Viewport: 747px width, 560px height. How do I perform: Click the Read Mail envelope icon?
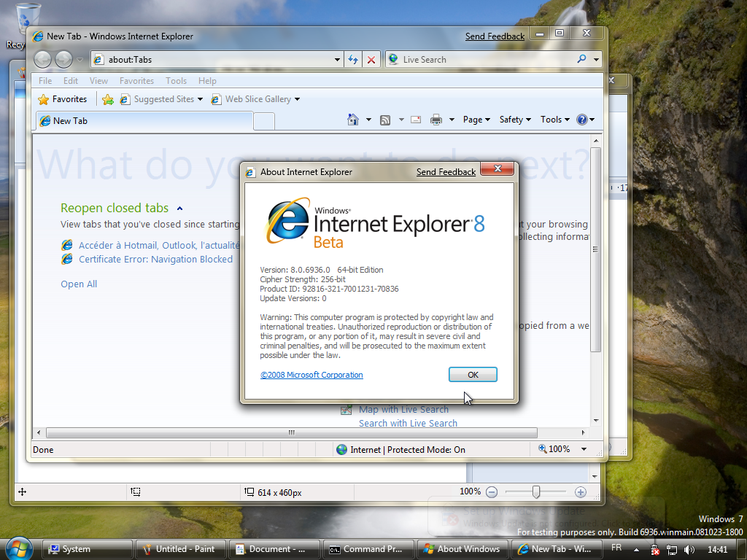[x=416, y=120]
